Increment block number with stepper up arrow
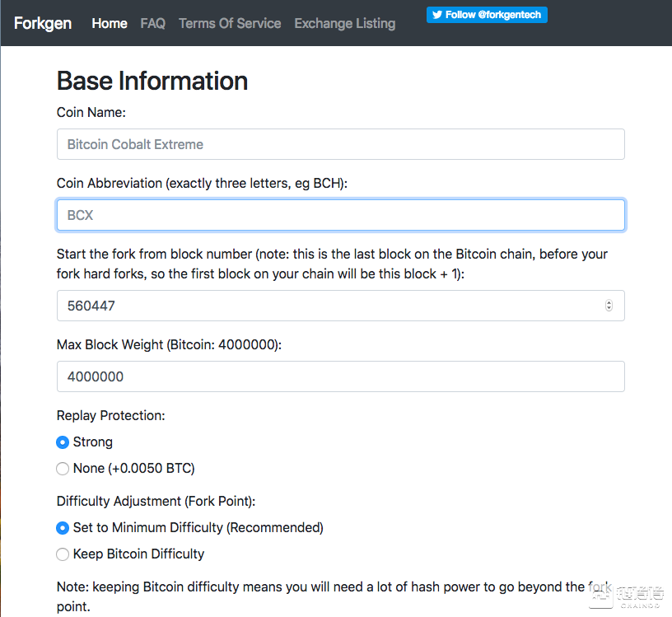Viewport: 672px width, 617px height. click(609, 302)
